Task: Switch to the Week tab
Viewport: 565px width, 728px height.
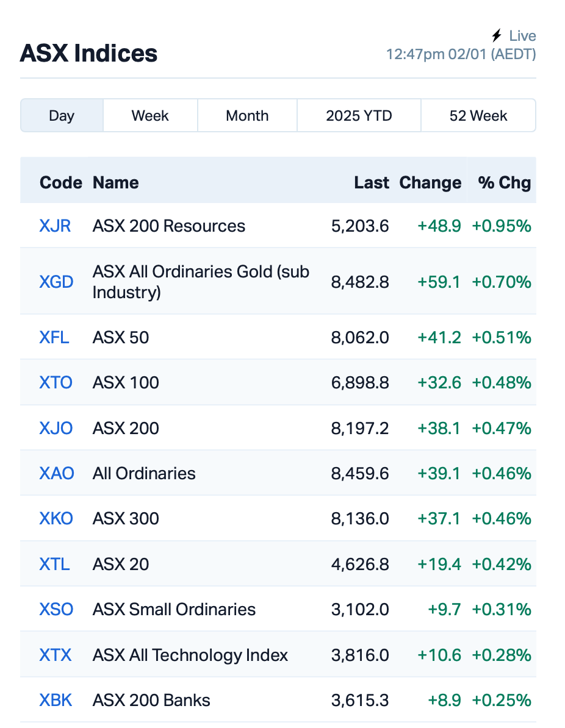Action: [x=150, y=115]
